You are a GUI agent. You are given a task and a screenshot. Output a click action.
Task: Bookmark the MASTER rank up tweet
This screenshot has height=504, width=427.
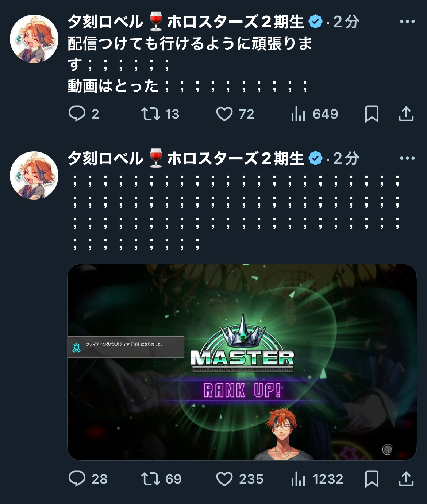pos(372,479)
